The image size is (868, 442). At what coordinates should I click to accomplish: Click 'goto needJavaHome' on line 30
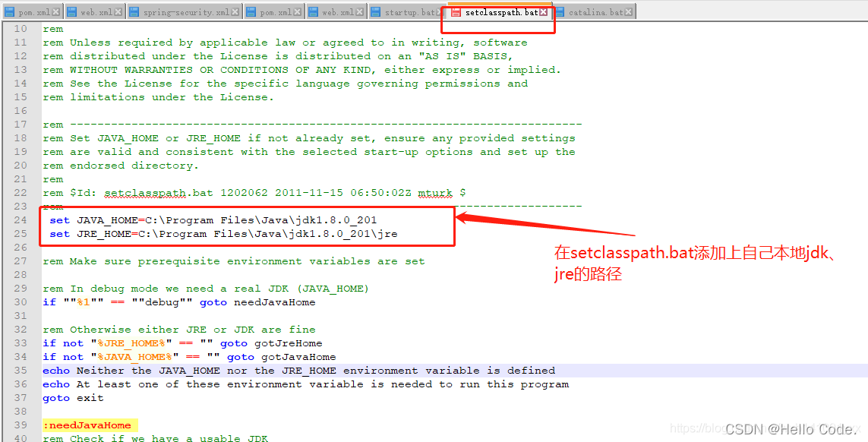[x=257, y=302]
